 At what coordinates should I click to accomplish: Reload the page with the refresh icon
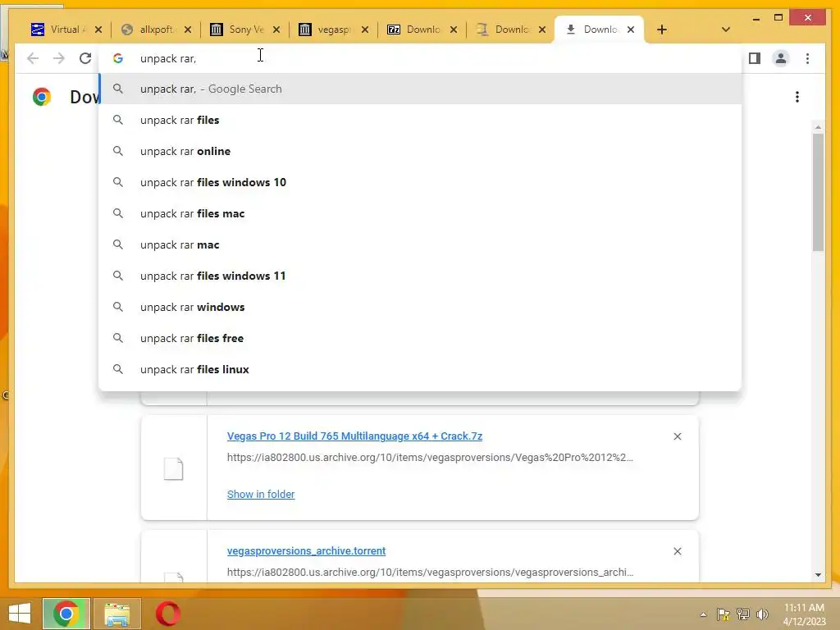(85, 58)
